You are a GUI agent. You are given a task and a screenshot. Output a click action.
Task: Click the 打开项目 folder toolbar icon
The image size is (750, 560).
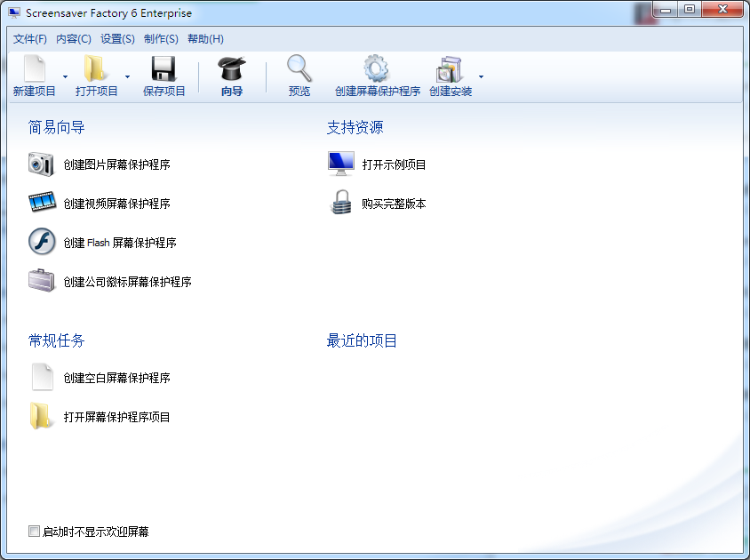95,69
